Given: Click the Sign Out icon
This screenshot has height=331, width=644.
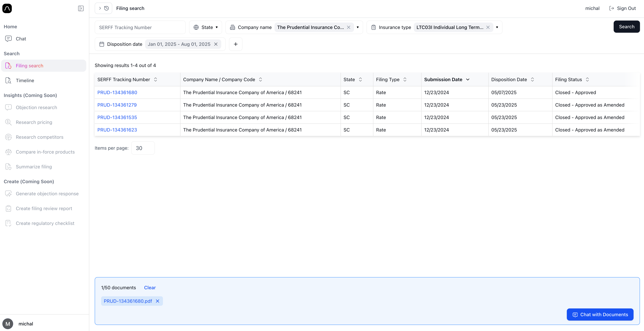Looking at the screenshot, I should (611, 8).
